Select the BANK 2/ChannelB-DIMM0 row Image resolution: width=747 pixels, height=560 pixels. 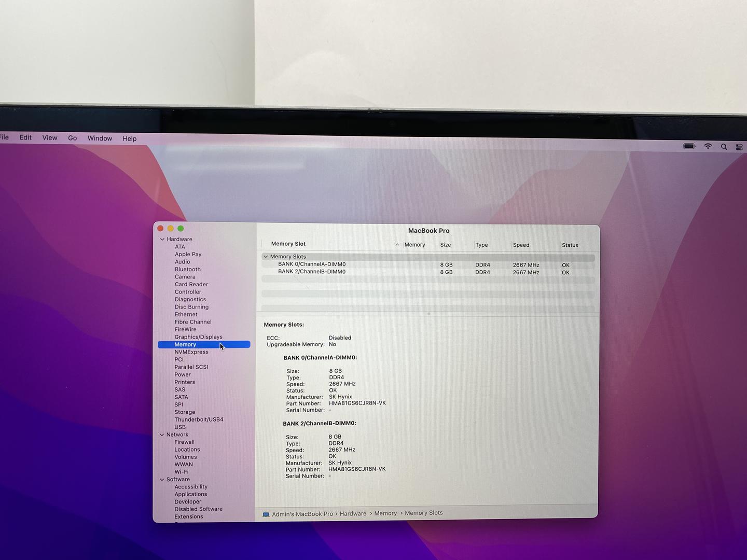click(428, 272)
